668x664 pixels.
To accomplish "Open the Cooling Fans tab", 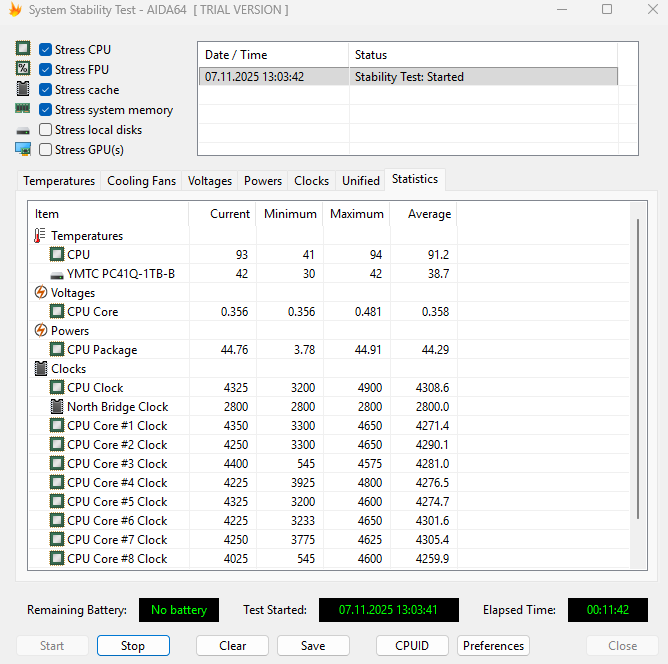I will coord(141,181).
